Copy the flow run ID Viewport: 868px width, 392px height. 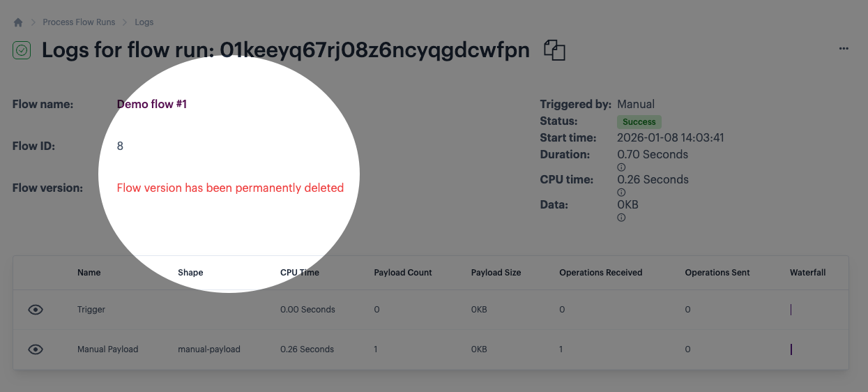click(x=554, y=50)
